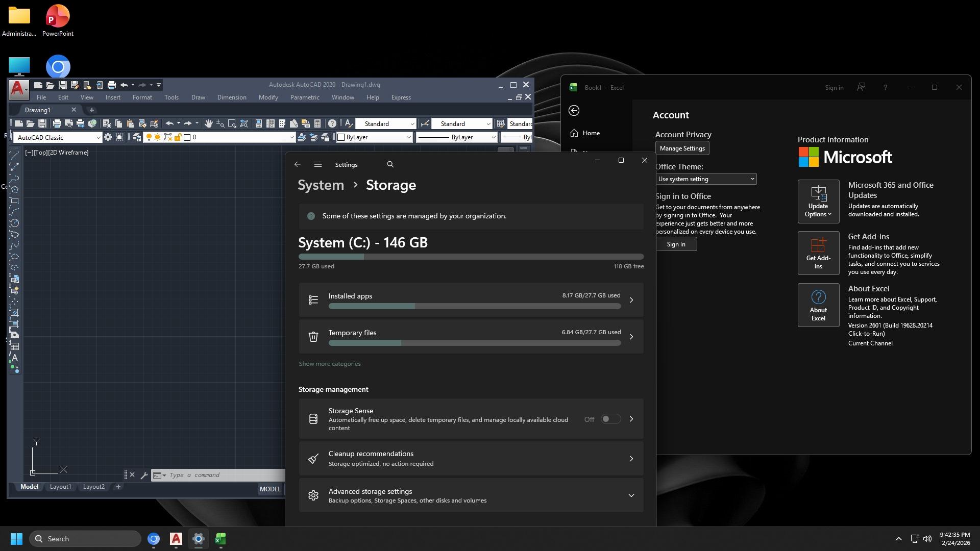Select the Table tool in AutoCAD draw toolbar

click(15, 346)
